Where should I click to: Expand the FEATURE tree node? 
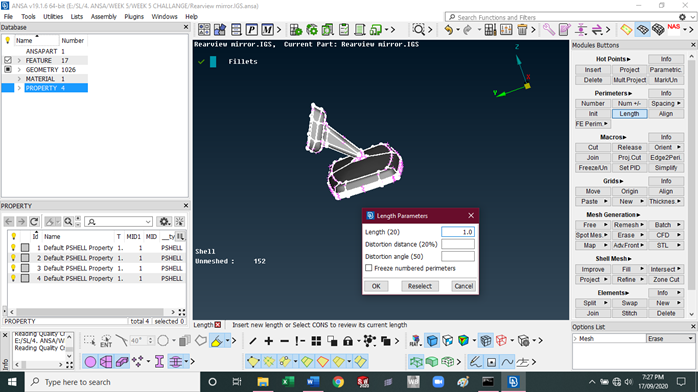[19, 60]
